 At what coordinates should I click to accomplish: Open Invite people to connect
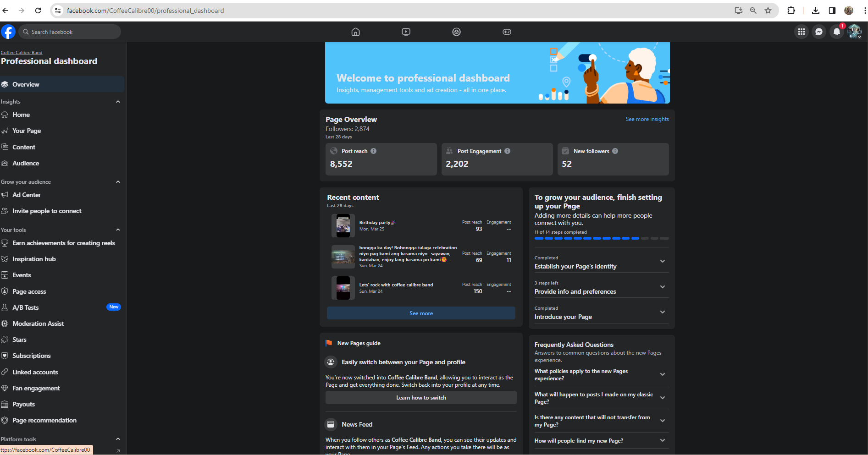[62, 211]
